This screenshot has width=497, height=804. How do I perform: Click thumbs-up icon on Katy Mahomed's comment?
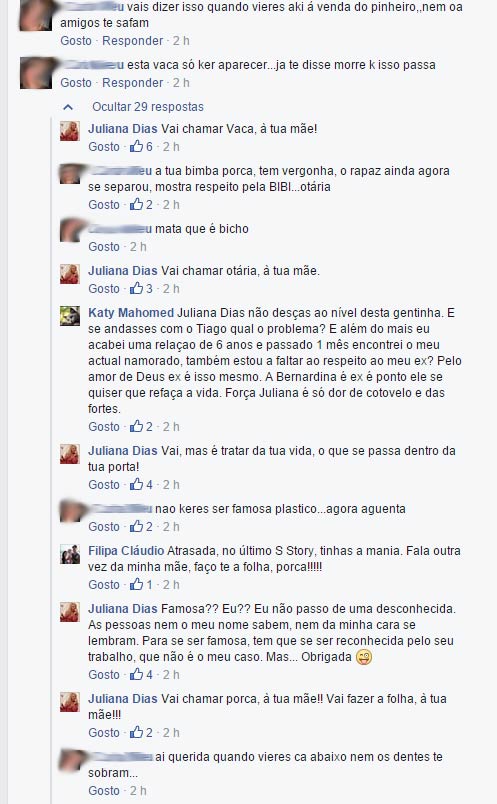tap(136, 427)
